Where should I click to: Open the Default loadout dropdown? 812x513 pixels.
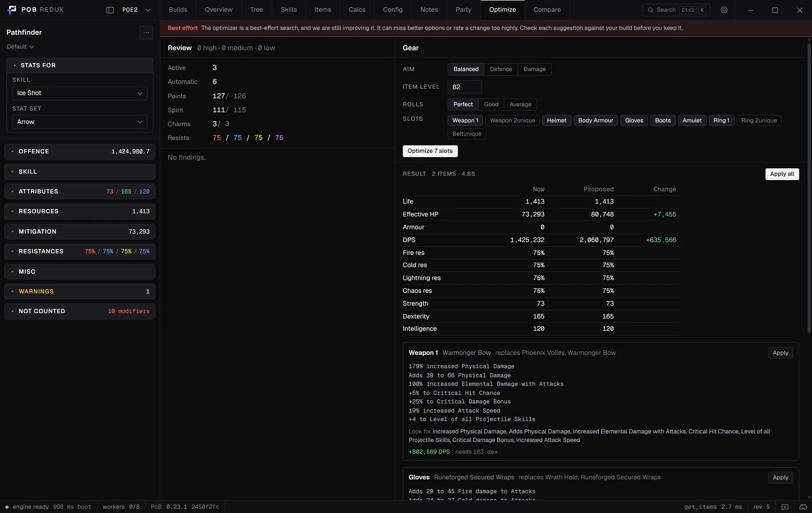point(20,47)
